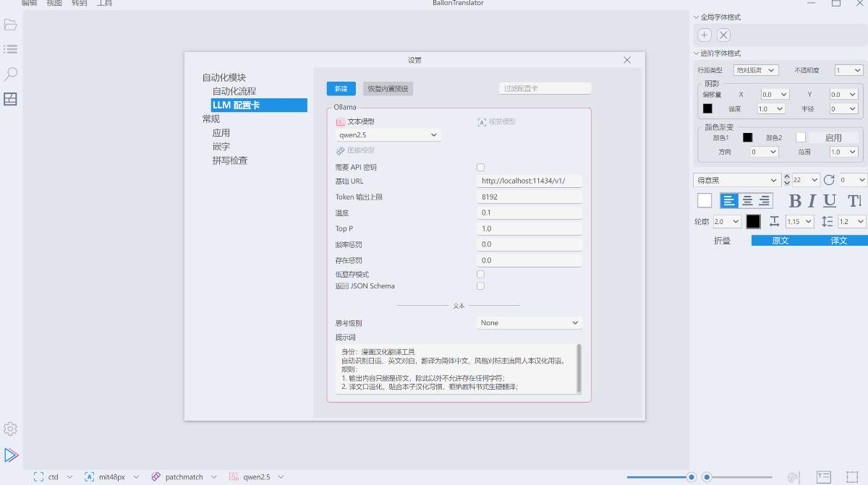Open the 不透明度 dropdown

tap(848, 70)
